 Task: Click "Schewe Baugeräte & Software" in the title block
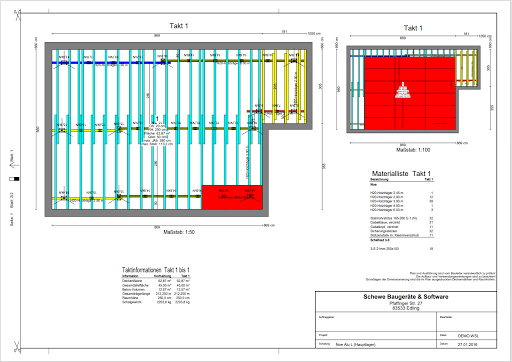pos(406,296)
